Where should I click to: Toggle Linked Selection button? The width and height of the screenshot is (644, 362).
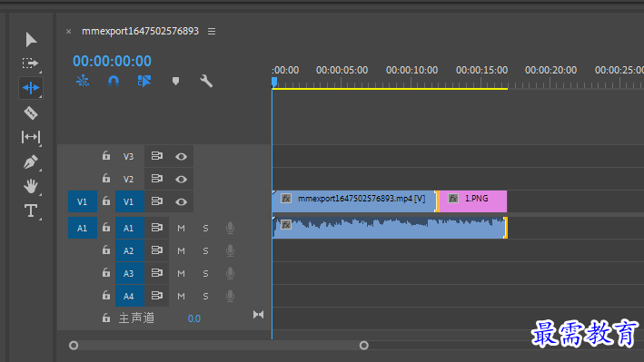(144, 81)
